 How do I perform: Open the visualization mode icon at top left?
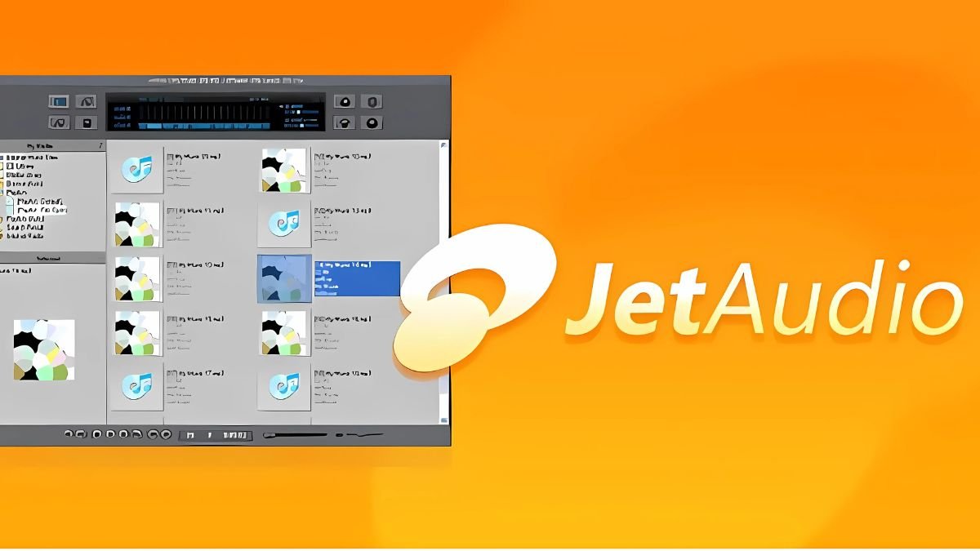click(x=60, y=100)
